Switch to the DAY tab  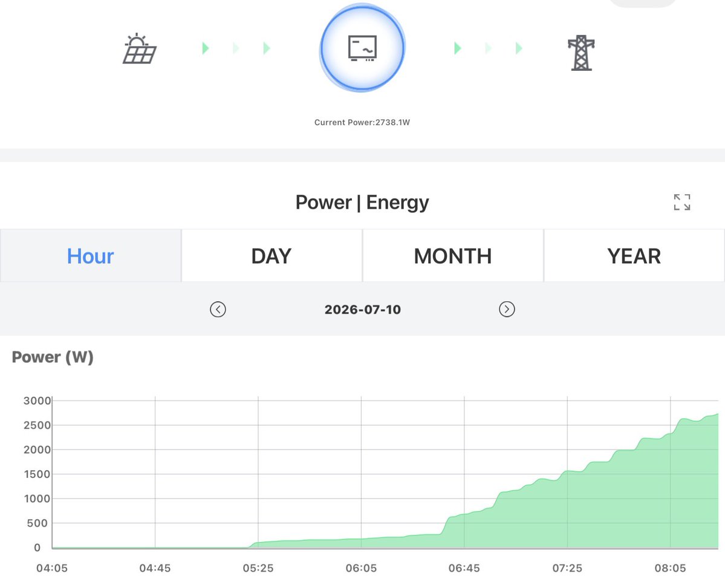coord(272,256)
